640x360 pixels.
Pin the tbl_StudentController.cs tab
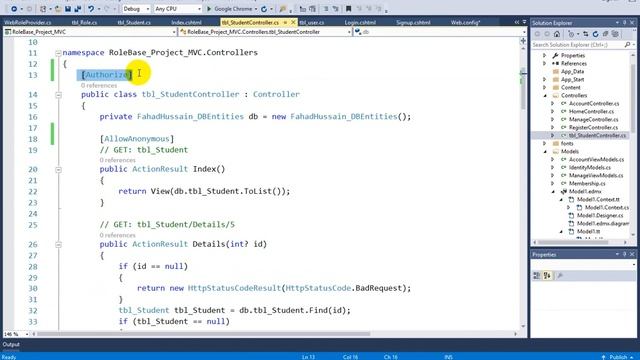point(285,22)
